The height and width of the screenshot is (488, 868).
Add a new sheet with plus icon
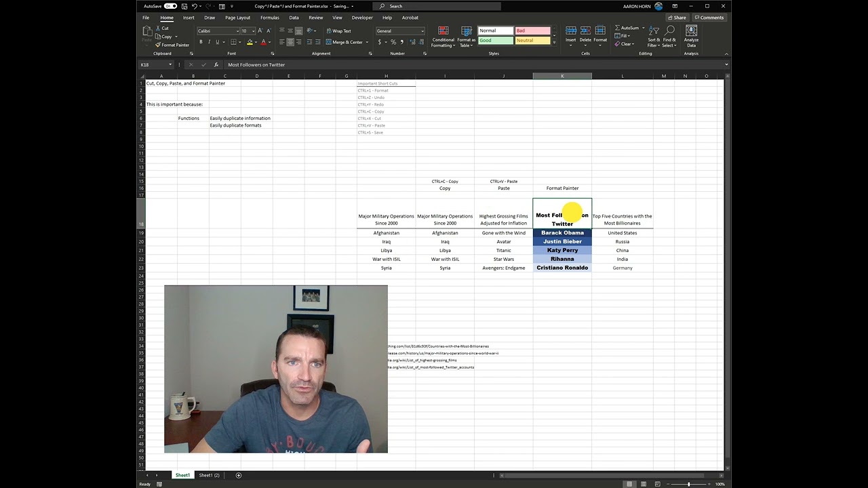click(238, 475)
